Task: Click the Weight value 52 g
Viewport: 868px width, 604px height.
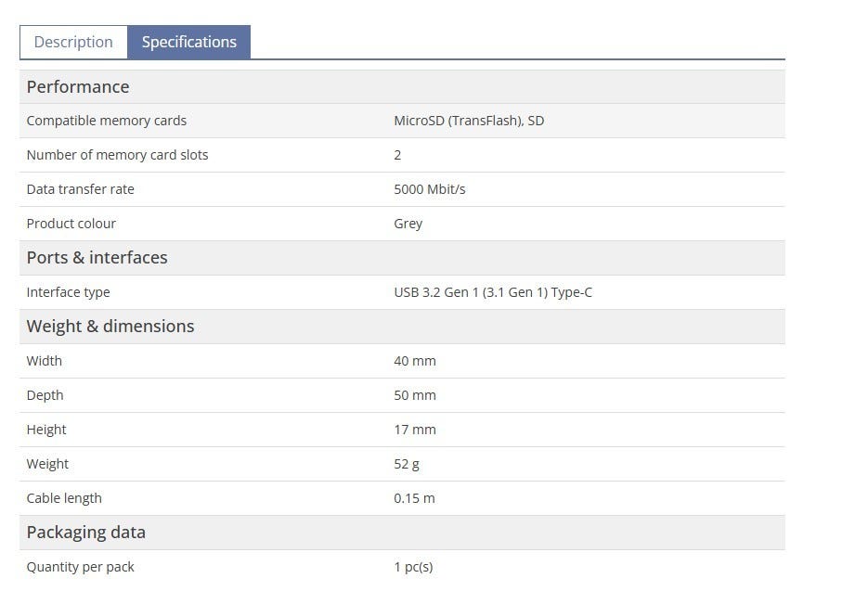Action: (x=406, y=464)
